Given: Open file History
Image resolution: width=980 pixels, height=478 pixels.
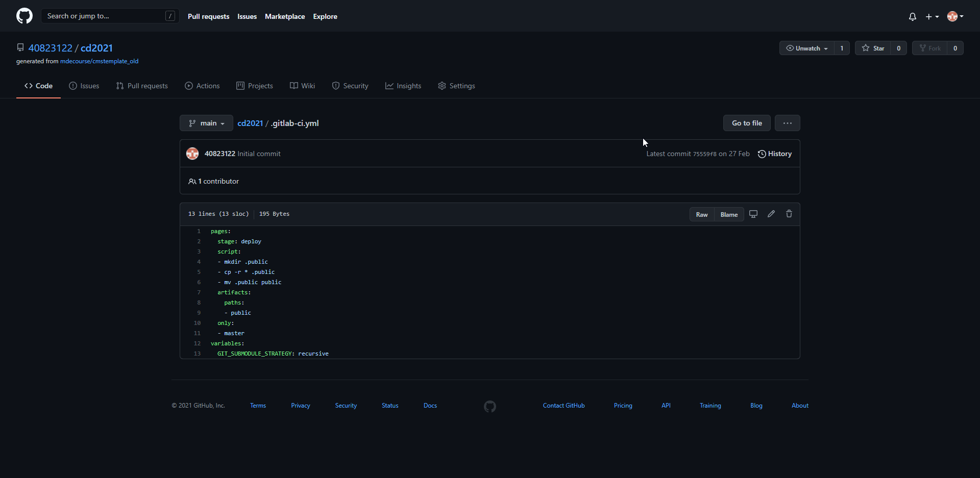Looking at the screenshot, I should 775,154.
